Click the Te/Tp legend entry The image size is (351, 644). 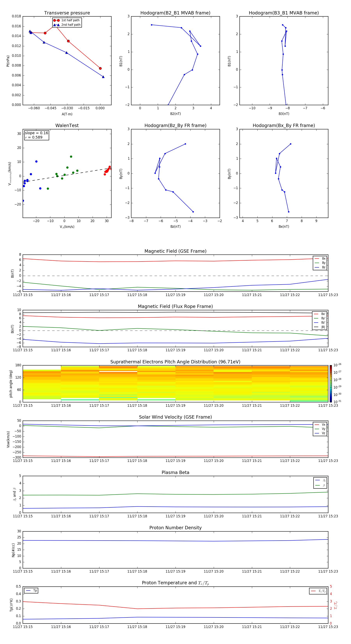pos(318,591)
